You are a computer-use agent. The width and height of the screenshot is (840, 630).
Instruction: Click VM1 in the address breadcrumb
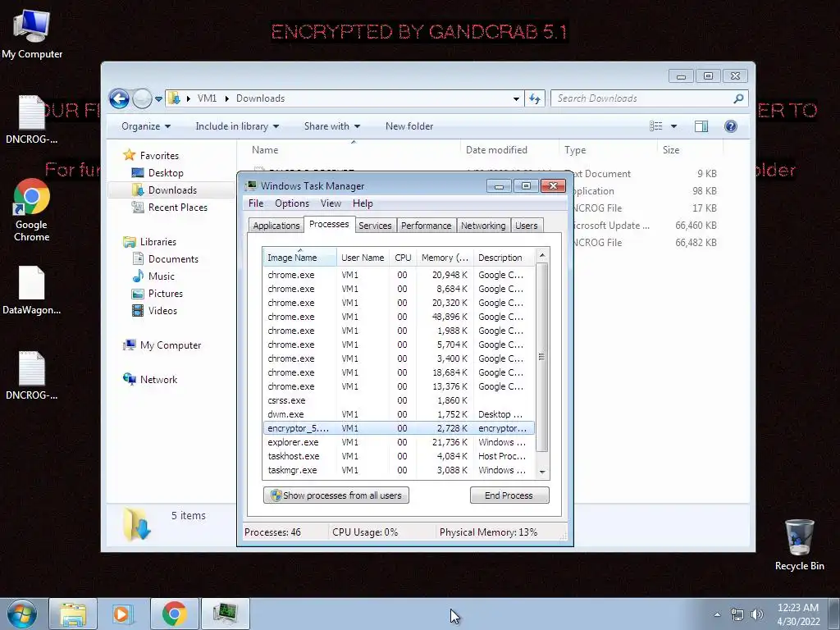pos(207,98)
